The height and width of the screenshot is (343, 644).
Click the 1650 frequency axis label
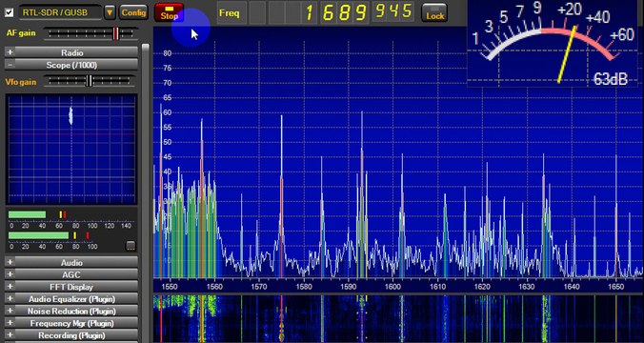(616, 287)
